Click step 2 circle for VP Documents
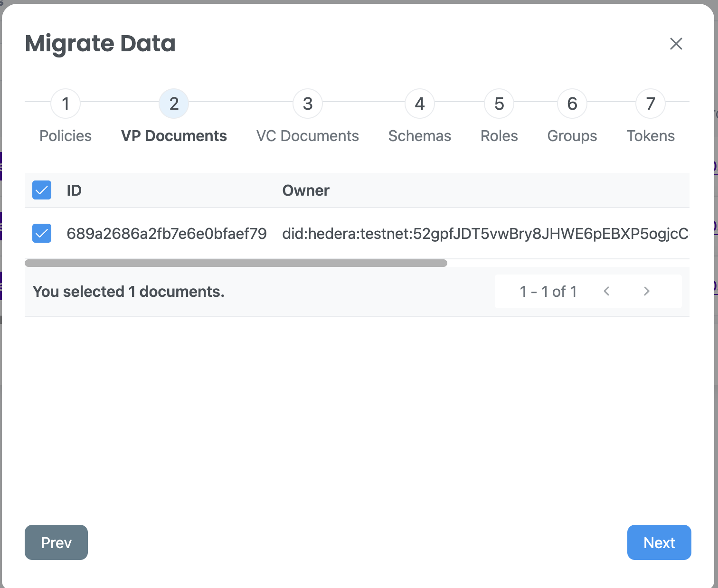The image size is (718, 588). 174,104
